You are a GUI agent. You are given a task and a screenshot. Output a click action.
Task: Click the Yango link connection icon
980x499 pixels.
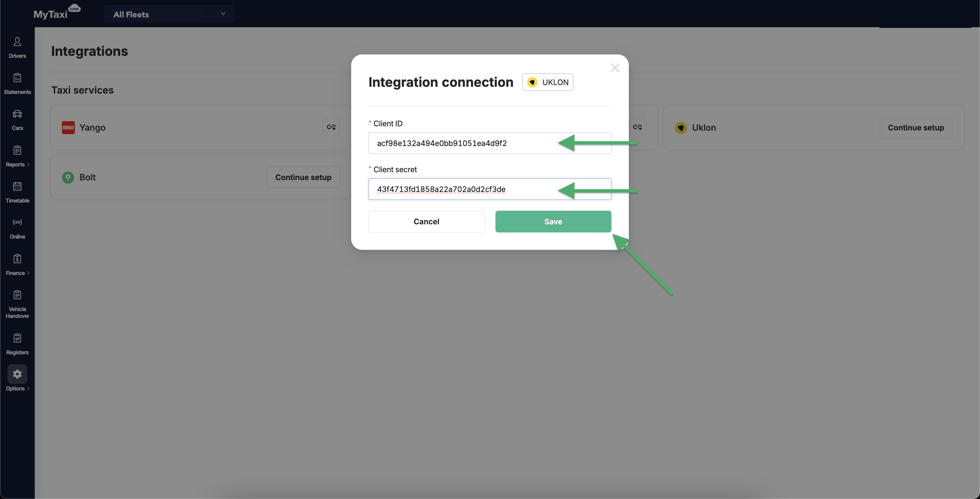coord(331,127)
